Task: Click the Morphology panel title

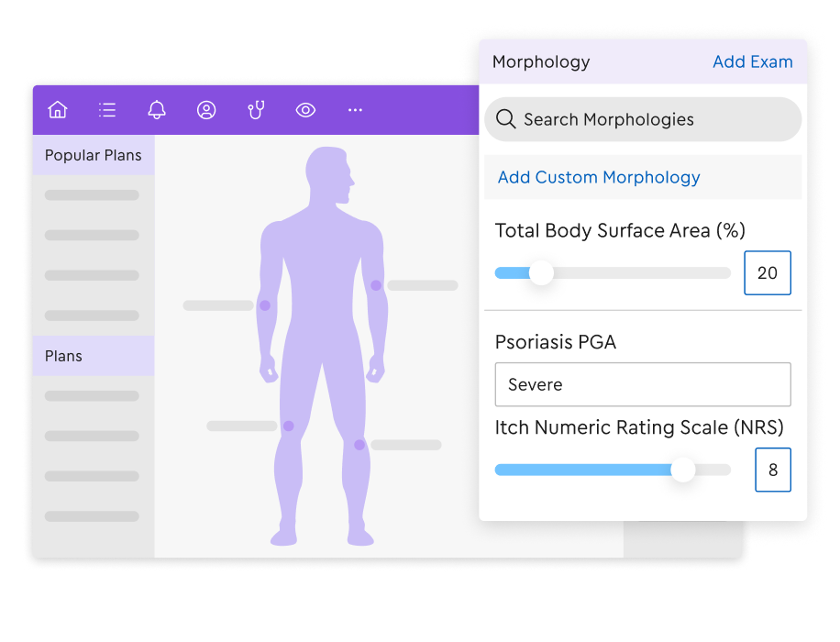Action: point(541,61)
